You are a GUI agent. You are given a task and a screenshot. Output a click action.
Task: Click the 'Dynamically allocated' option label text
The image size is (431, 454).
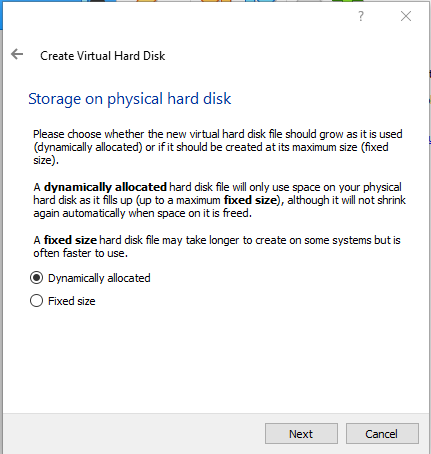tap(99, 278)
